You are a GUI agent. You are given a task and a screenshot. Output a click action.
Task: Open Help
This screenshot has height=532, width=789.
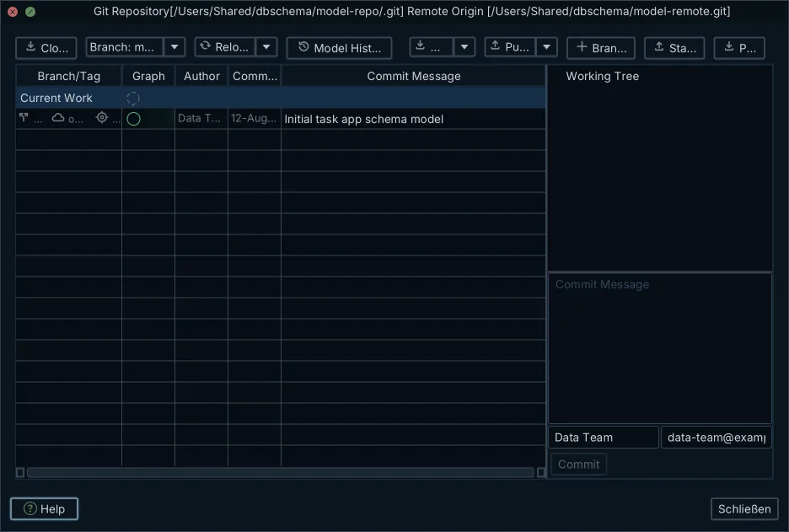pos(45,509)
